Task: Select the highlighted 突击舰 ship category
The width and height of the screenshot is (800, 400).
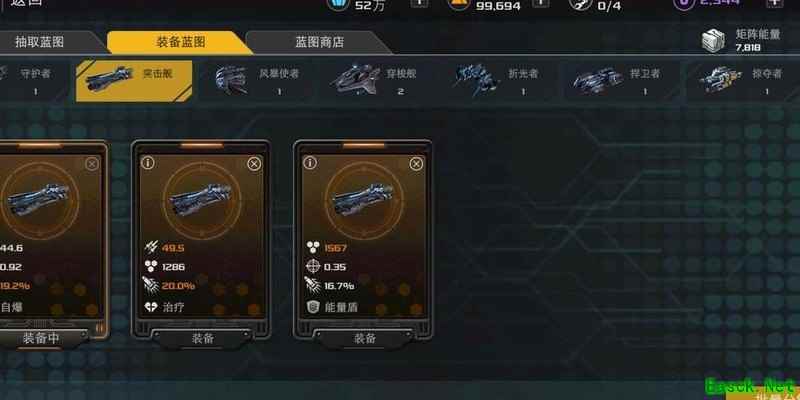Action: [134, 81]
